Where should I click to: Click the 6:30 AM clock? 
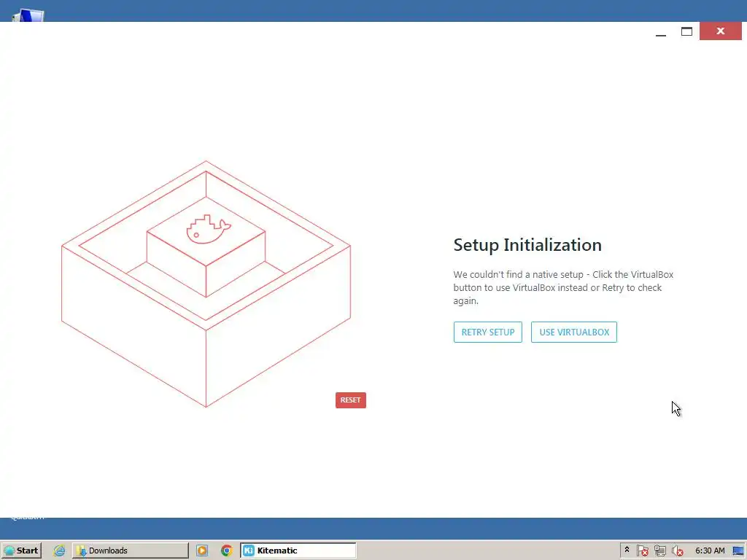point(710,551)
